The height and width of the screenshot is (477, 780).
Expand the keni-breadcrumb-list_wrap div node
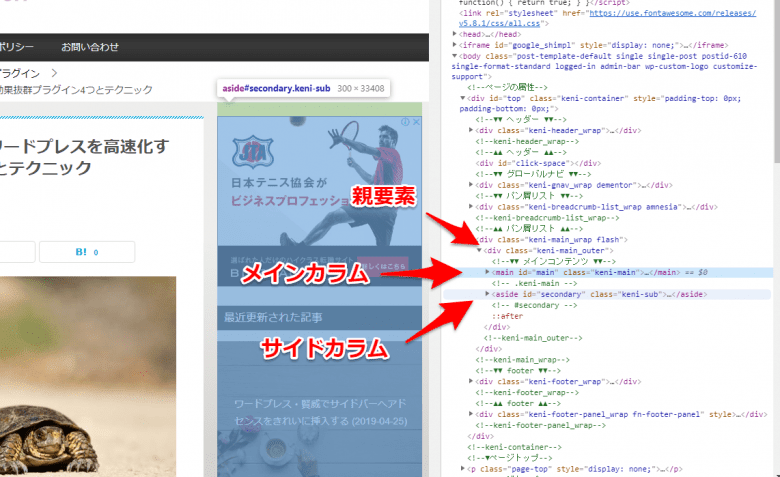[471, 206]
